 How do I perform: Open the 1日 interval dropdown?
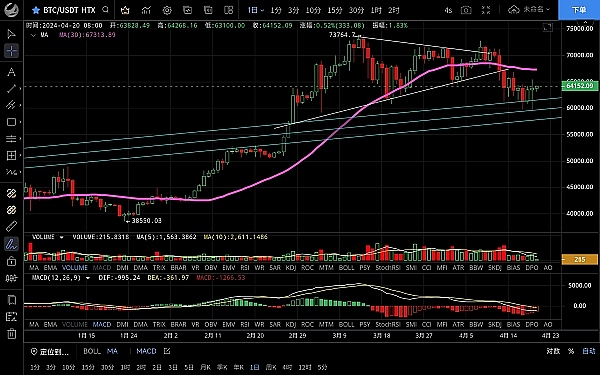pos(255,10)
